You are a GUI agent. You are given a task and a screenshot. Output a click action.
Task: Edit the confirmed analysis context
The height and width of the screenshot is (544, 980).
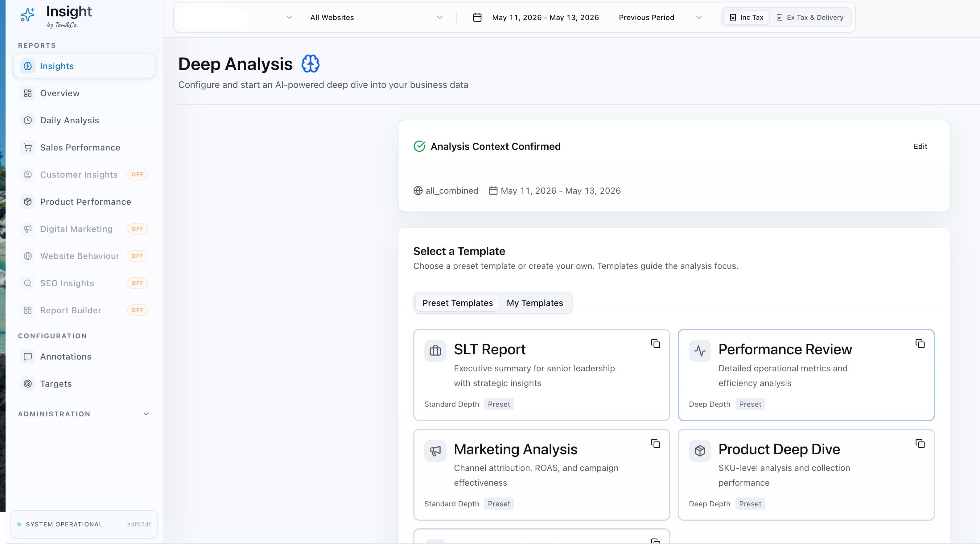pos(920,146)
